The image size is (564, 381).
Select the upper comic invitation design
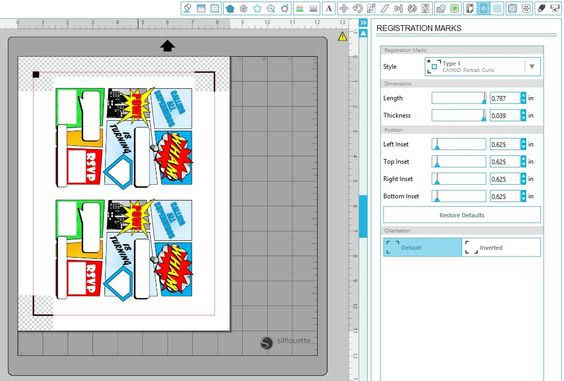point(124,137)
